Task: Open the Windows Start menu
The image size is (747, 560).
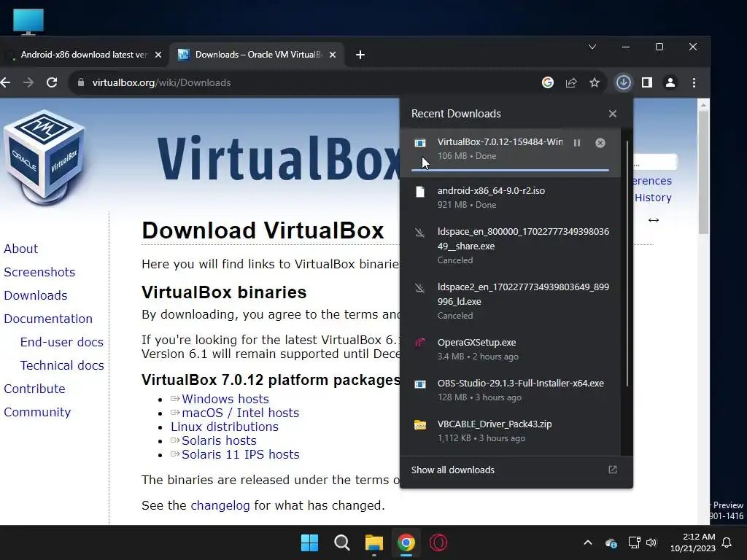Action: (309, 542)
